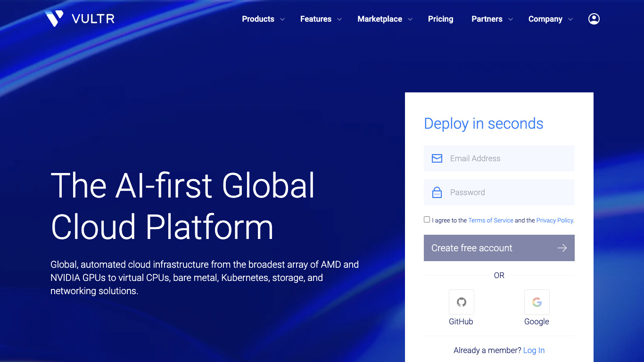644x362 pixels.
Task: Open the Partners menu
Action: point(487,19)
